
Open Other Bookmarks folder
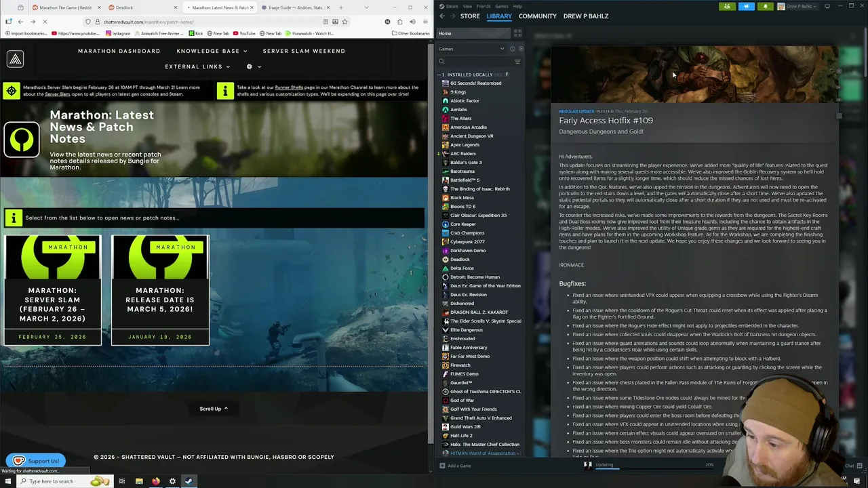pos(410,33)
